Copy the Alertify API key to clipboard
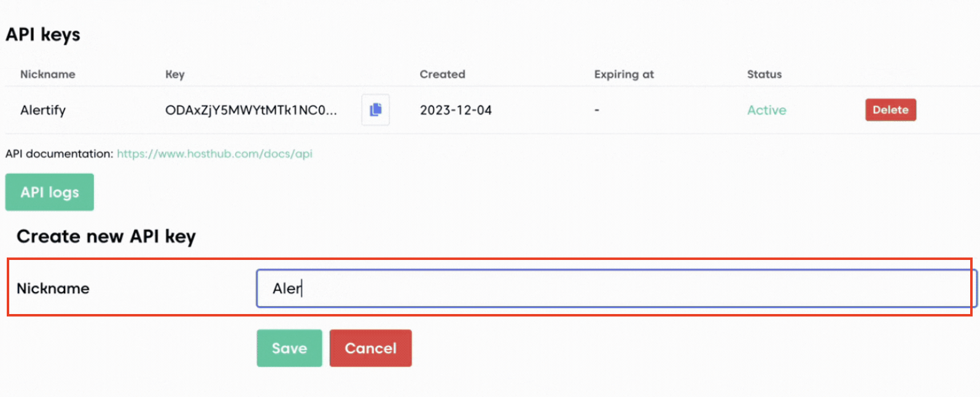 375,110
